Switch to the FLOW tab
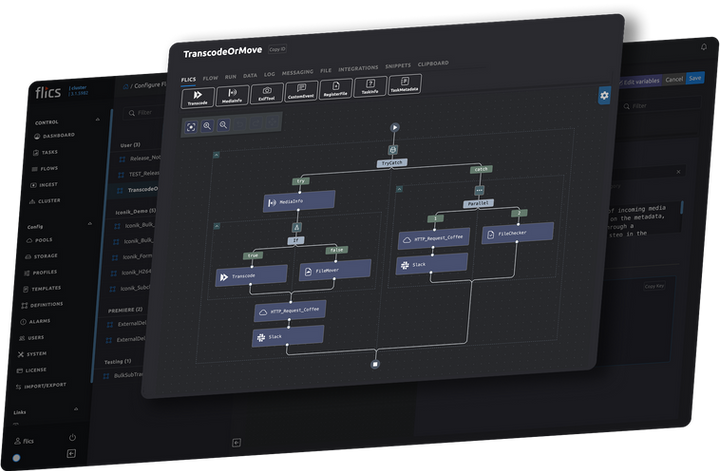This screenshot has height=471, width=720. click(210, 78)
